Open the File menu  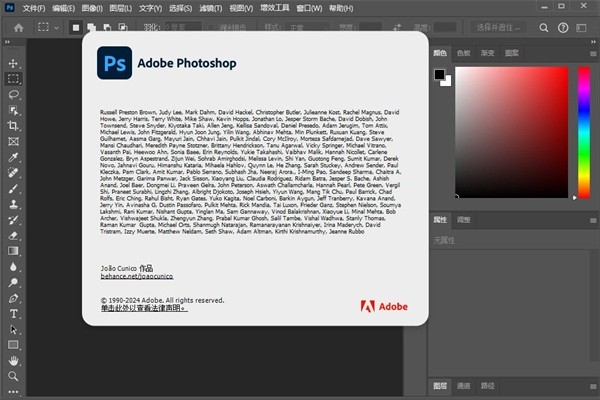(x=34, y=8)
